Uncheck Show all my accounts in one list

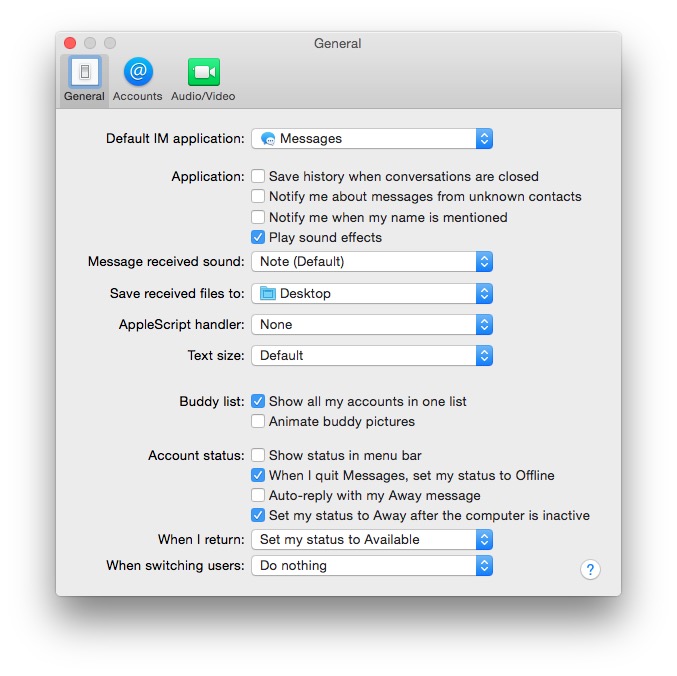tap(258, 401)
